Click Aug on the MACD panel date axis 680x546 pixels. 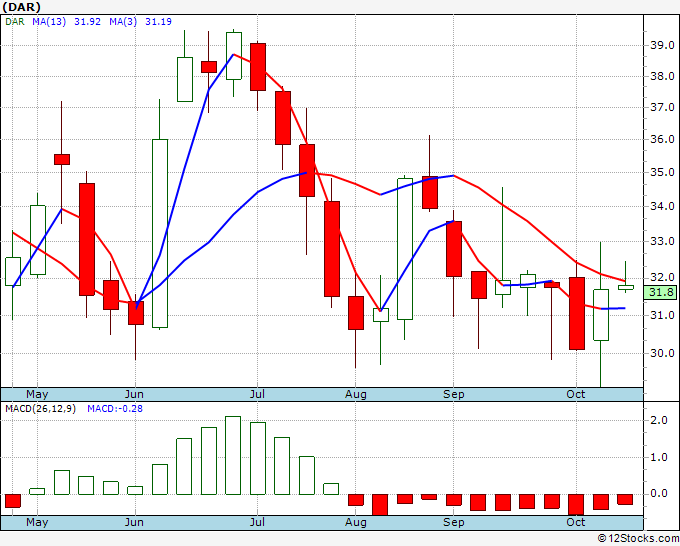[356, 522]
